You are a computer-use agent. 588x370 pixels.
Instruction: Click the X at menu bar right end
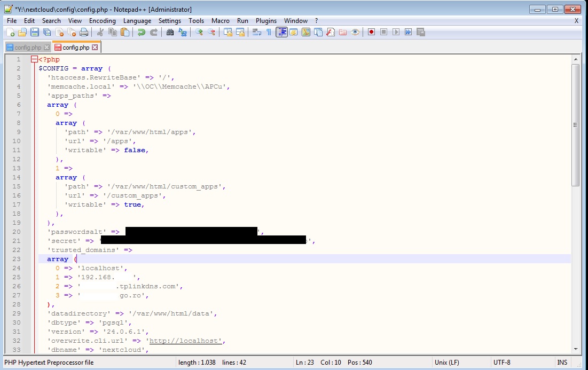tap(576, 21)
